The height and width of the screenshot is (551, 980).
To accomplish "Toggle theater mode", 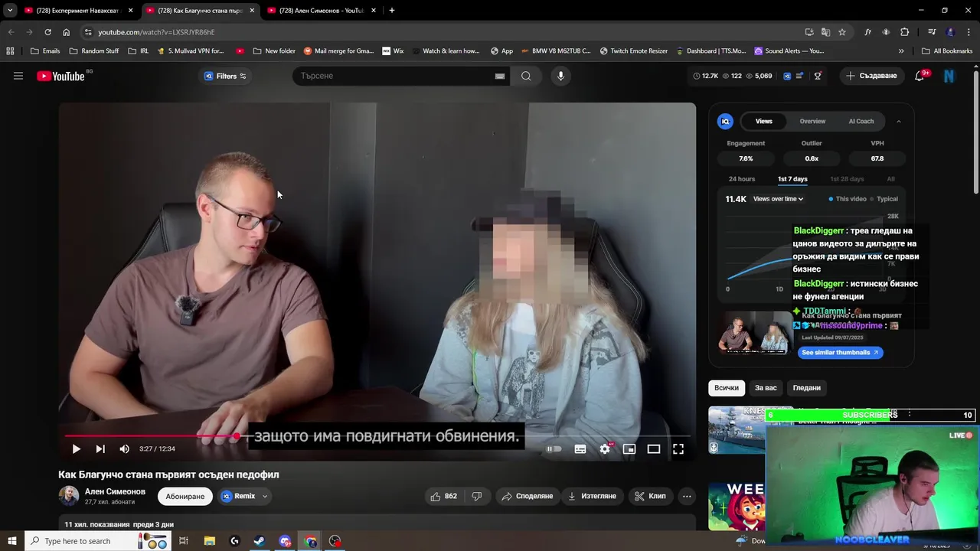I will 654,449.
